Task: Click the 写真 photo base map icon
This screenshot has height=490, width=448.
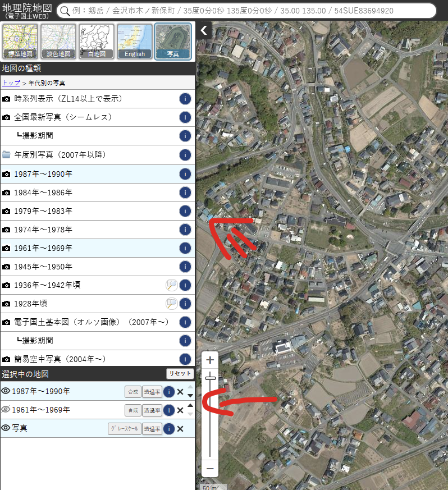Action: 173,42
